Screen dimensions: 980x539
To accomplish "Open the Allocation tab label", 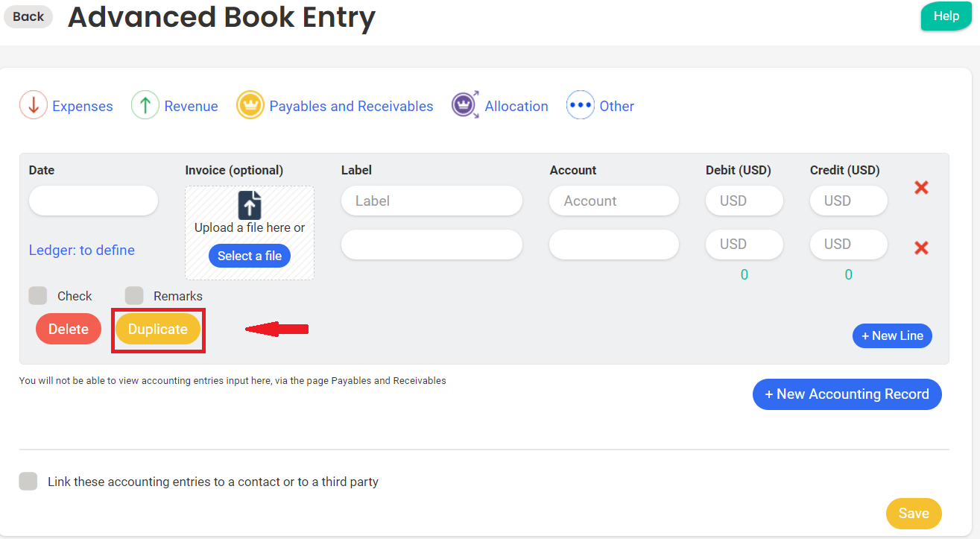I will click(x=516, y=107).
